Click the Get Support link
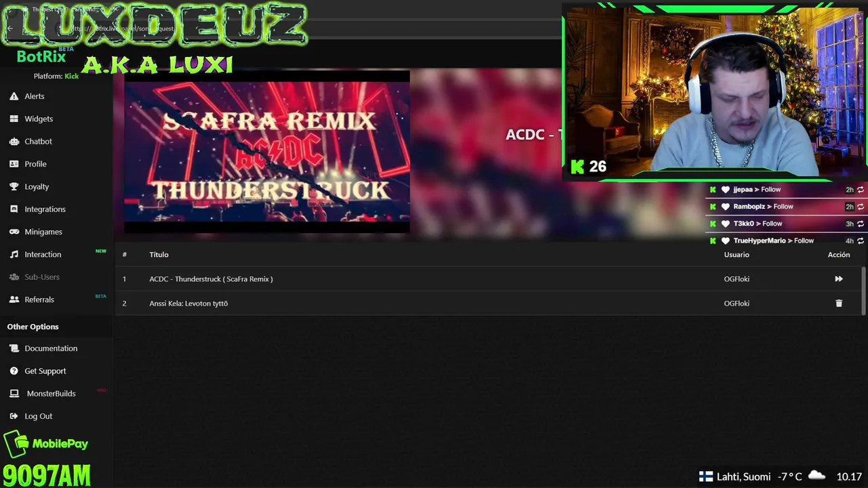The image size is (868, 488). 45,371
